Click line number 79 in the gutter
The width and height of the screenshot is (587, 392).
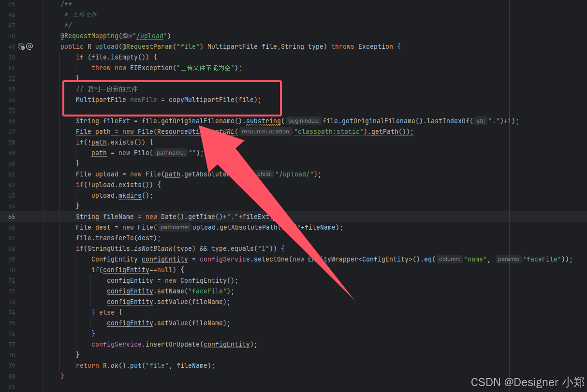[x=12, y=365]
